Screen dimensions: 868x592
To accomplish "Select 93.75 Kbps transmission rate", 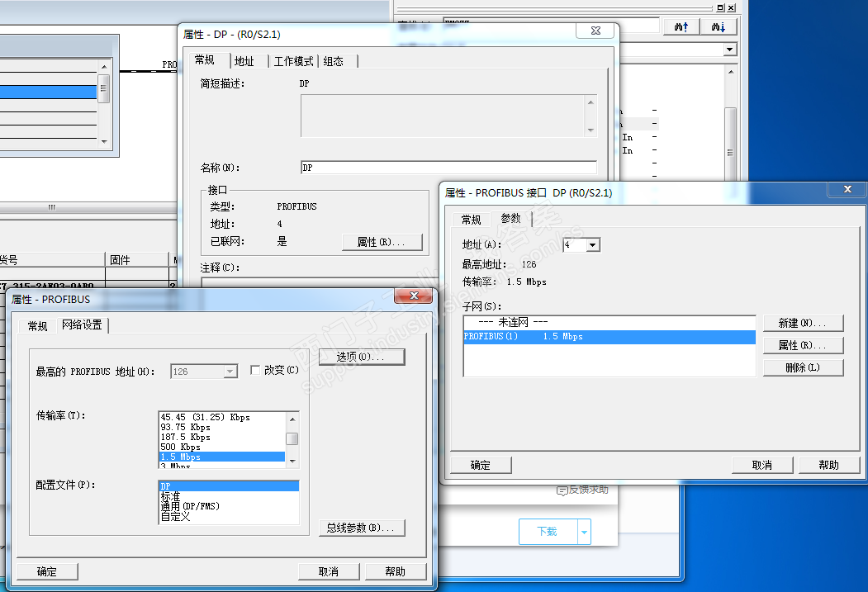I will (222, 427).
